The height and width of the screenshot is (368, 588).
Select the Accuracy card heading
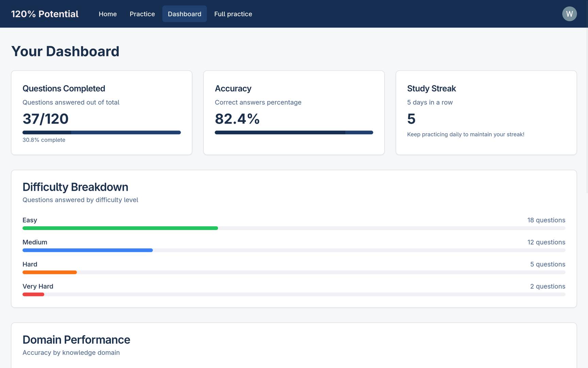coord(233,89)
